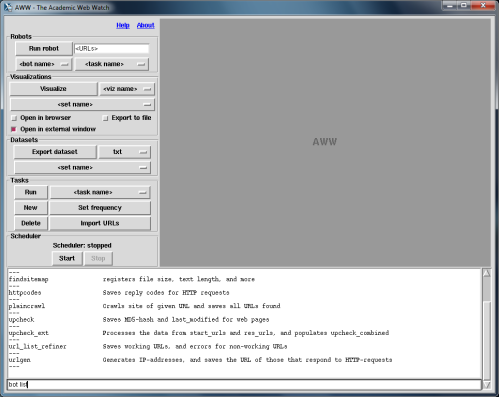Open the Tasks <task name> dropdown

[100, 192]
